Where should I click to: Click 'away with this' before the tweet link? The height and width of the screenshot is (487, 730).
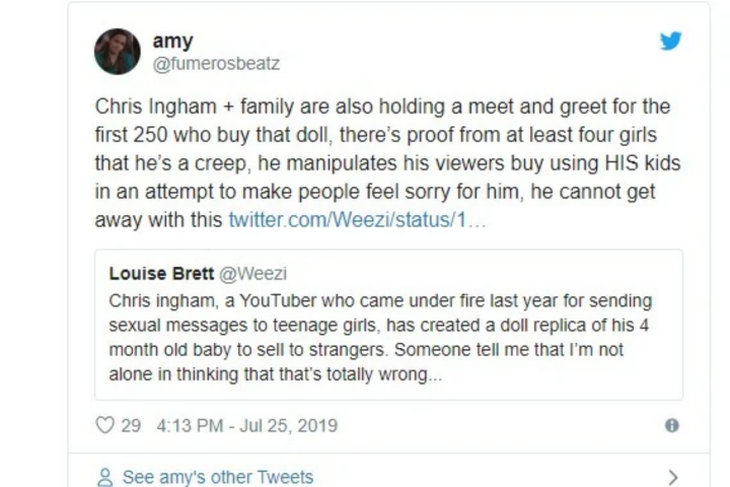(x=158, y=220)
